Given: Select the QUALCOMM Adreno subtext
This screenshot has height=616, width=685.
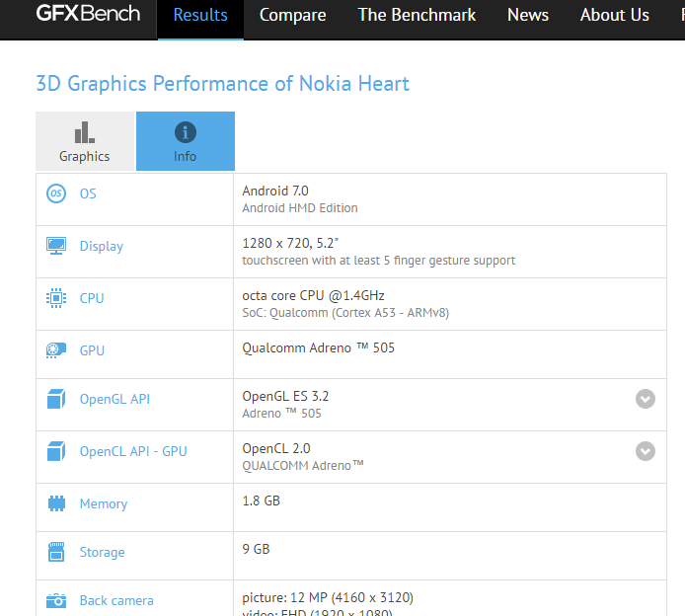Looking at the screenshot, I should [x=303, y=466].
